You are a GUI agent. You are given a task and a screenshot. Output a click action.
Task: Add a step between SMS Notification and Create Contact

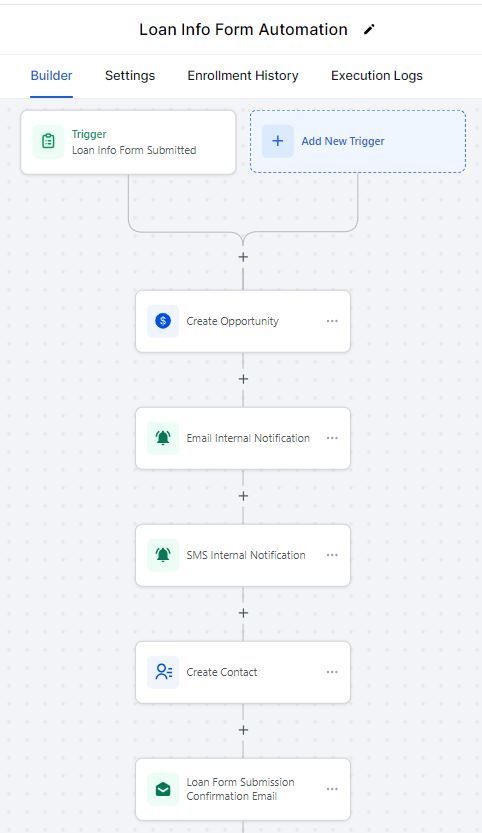pos(243,613)
